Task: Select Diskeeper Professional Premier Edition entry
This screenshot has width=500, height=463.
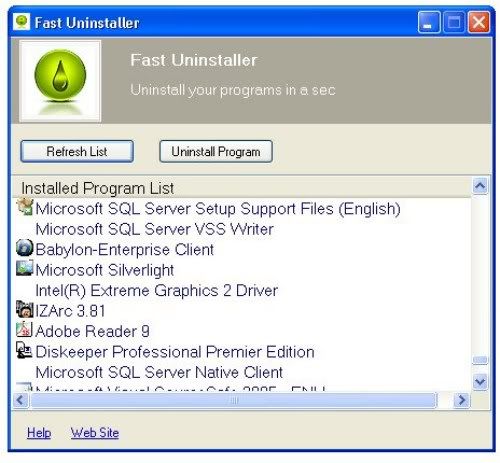Action: [175, 352]
